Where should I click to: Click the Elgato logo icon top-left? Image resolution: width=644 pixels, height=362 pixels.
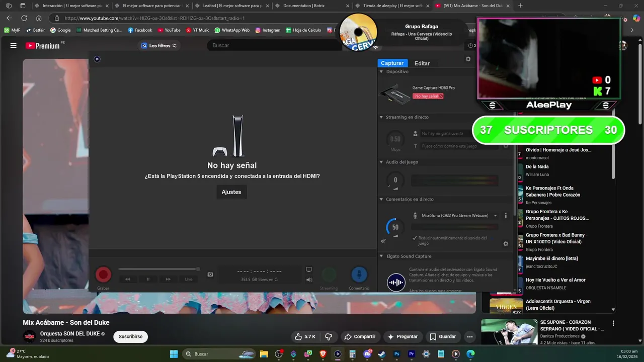coord(97,59)
